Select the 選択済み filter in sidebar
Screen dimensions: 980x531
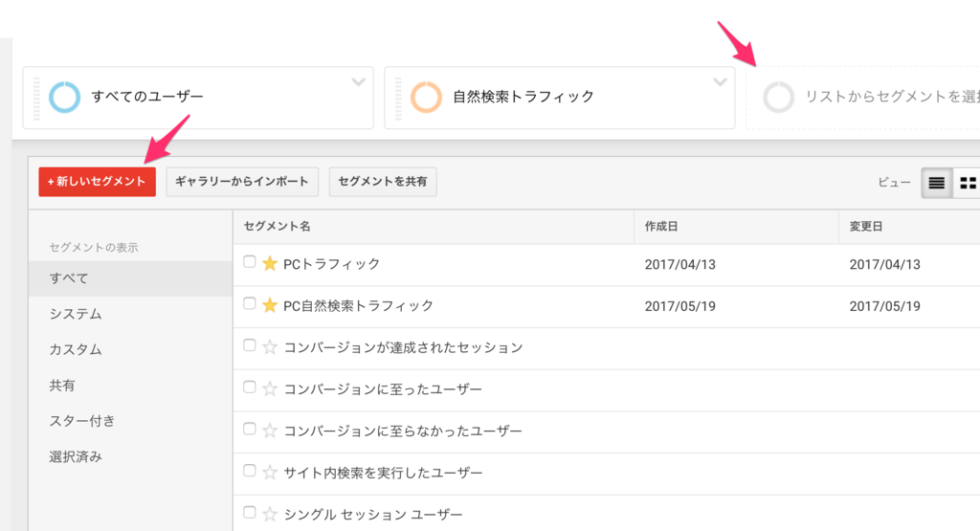[130, 456]
